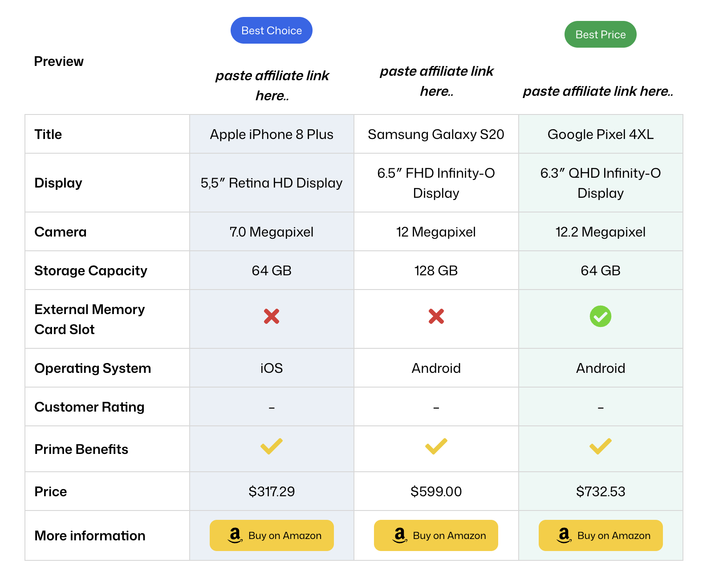Click the Prime Benefits row label
Viewport: 707px width, 588px height.
point(81,449)
